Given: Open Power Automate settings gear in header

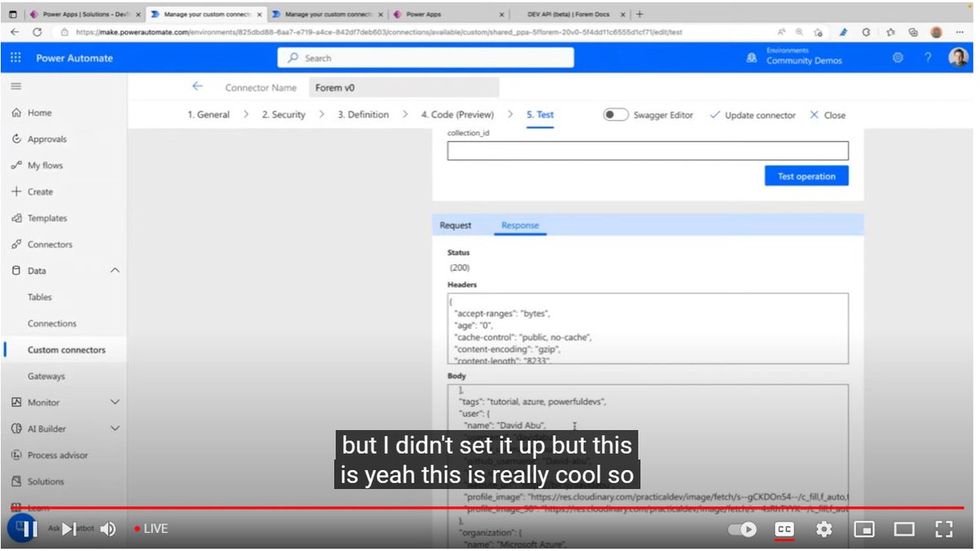Looking at the screenshot, I should (898, 58).
